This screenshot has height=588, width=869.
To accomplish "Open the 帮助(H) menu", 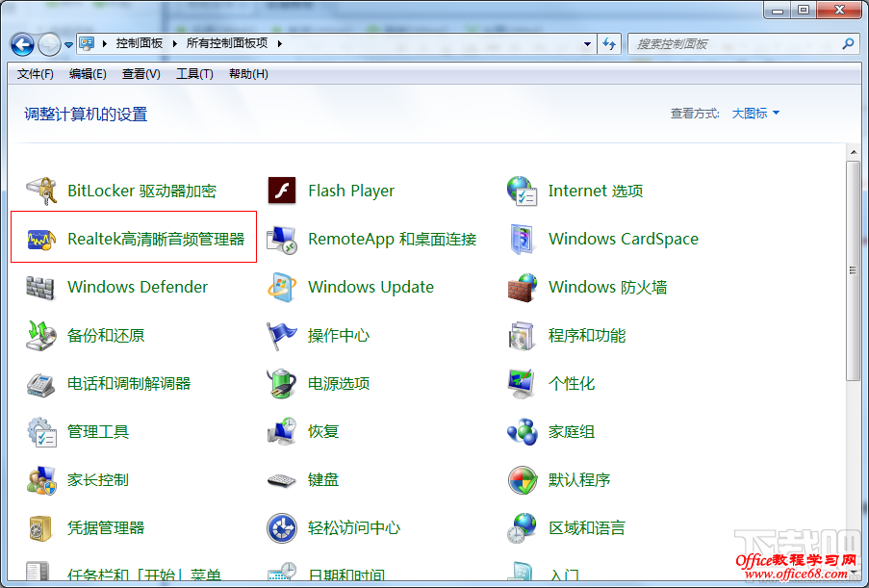I will click(248, 74).
